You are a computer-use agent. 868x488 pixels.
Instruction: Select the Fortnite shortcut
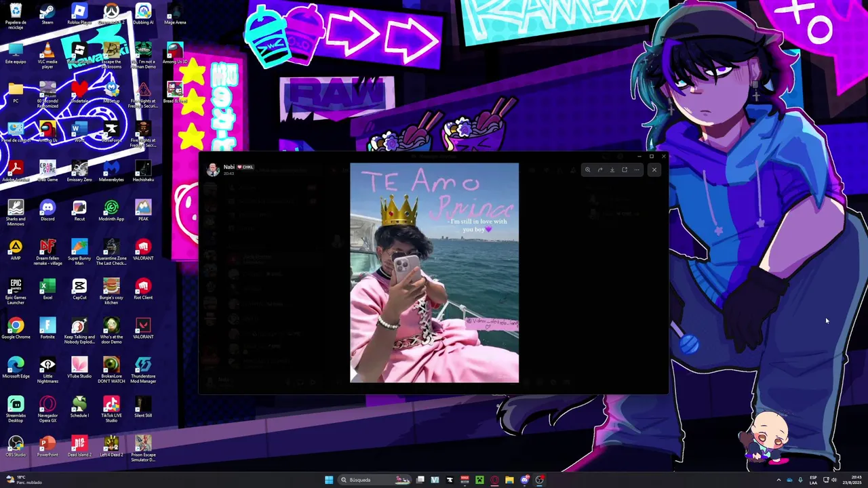[47, 329]
